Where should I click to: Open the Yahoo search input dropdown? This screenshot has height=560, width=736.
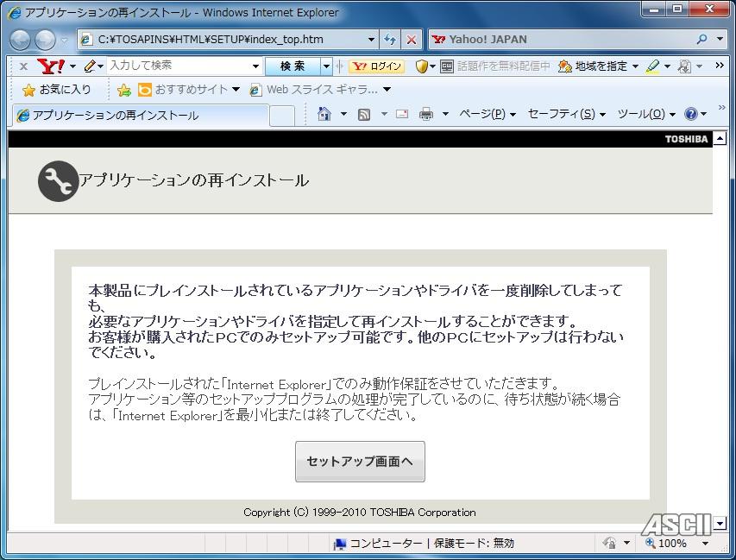[255, 66]
